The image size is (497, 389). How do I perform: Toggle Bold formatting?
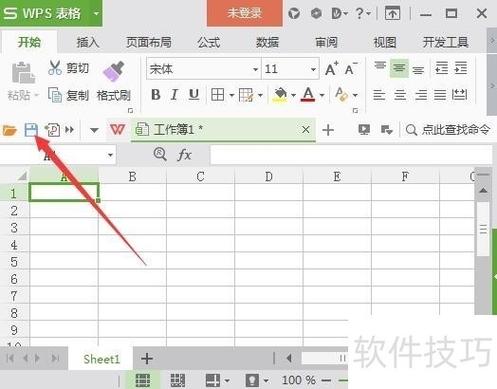156,95
